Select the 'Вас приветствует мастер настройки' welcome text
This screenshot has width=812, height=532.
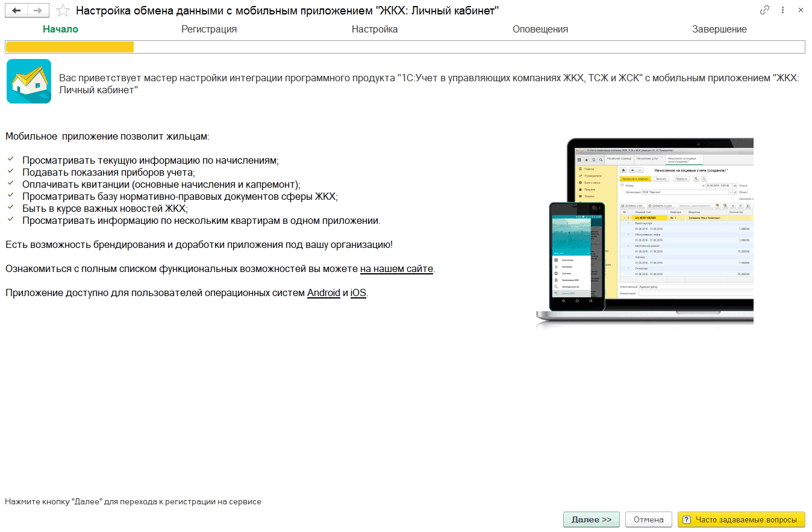pyautogui.click(x=429, y=84)
